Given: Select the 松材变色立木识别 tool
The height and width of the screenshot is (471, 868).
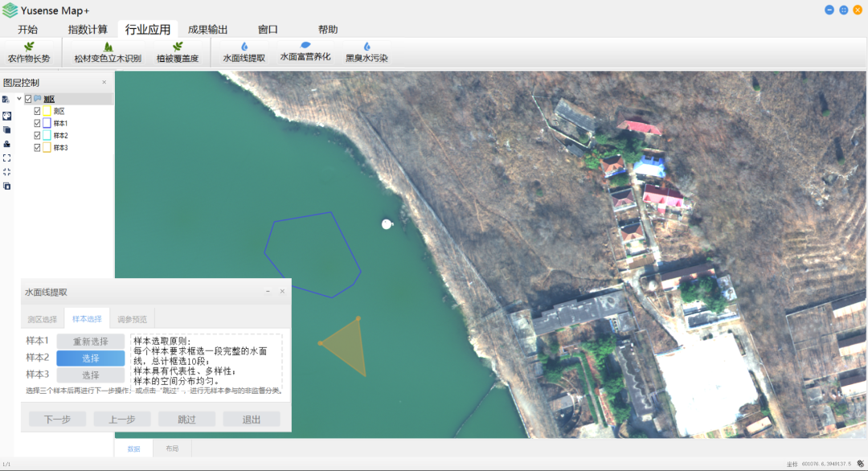Looking at the screenshot, I should (x=108, y=53).
